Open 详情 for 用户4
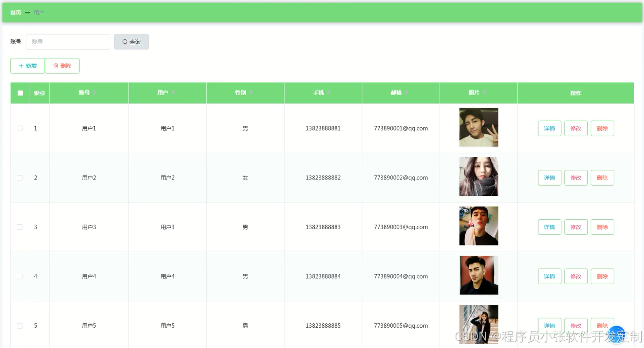Screen dimensions: 644x348 click(x=549, y=276)
